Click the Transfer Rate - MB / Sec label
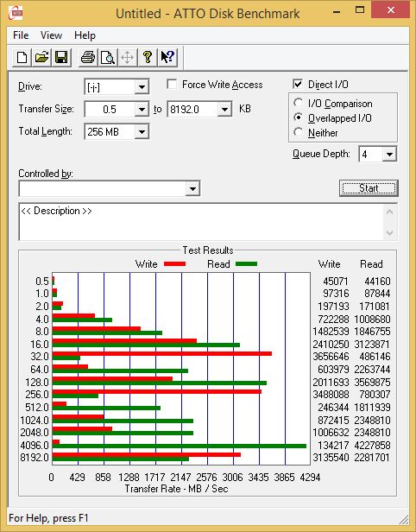The image size is (416, 532). click(x=176, y=489)
